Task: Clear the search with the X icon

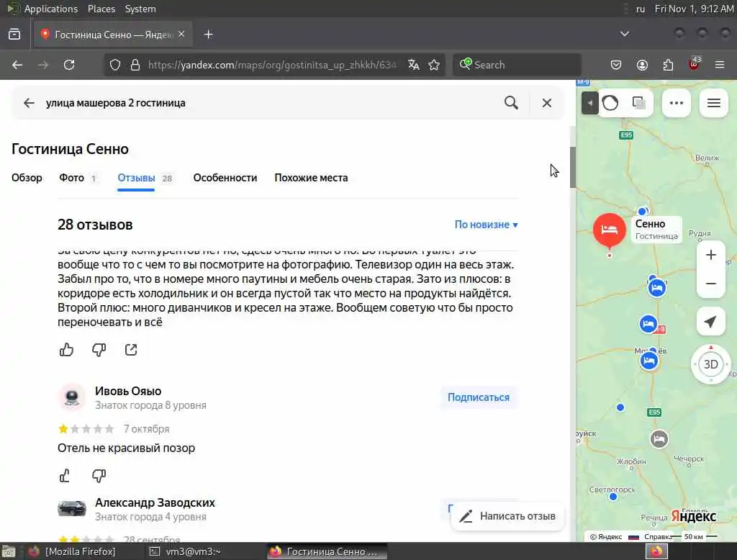Action: 547,103
